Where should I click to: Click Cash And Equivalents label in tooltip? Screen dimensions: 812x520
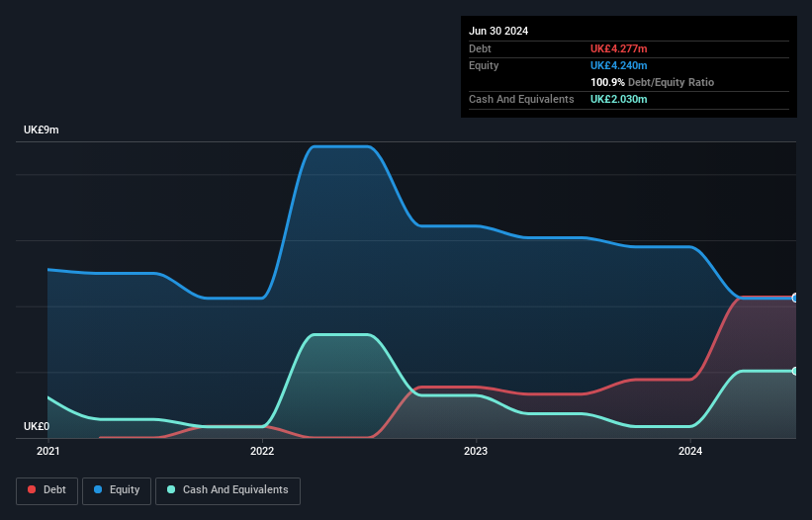(x=521, y=99)
